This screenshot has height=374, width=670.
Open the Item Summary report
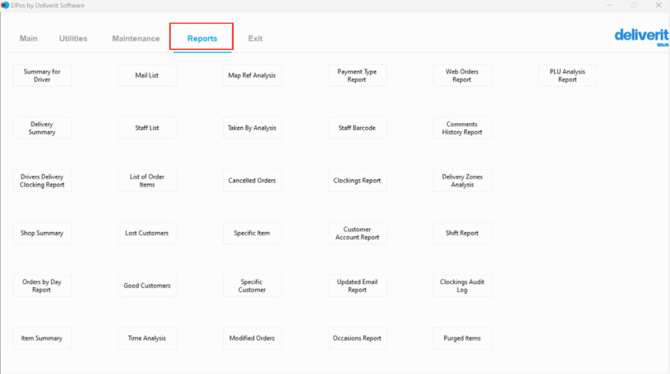tap(42, 338)
